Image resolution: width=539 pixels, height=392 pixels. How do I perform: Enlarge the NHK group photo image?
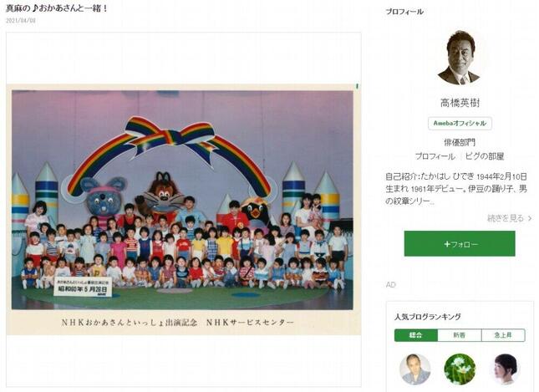click(x=183, y=210)
